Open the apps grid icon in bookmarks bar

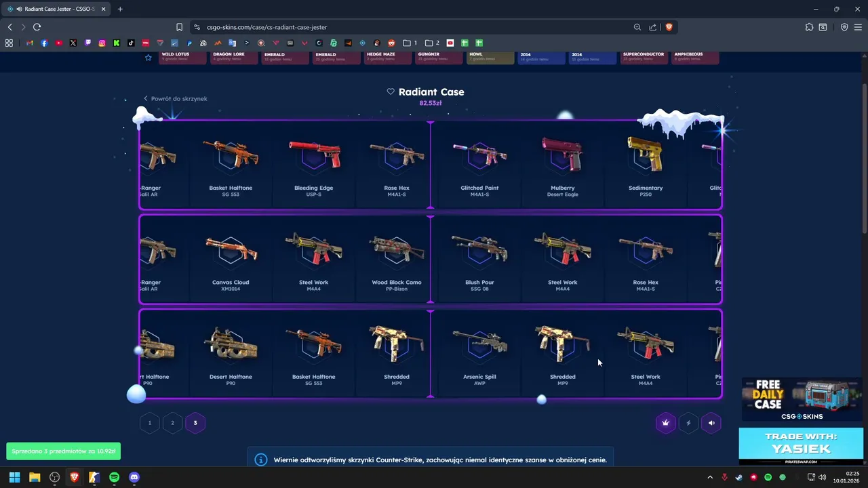coord(9,43)
